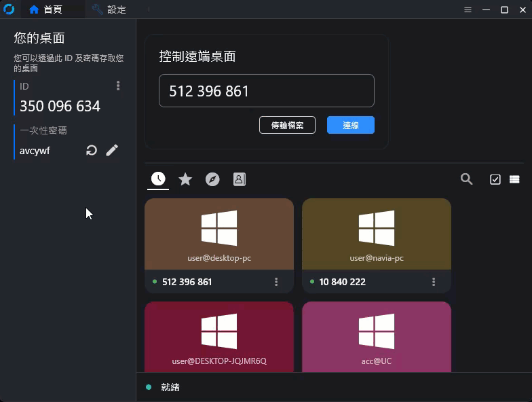
Task: Show favorites star tab
Action: [x=185, y=179]
